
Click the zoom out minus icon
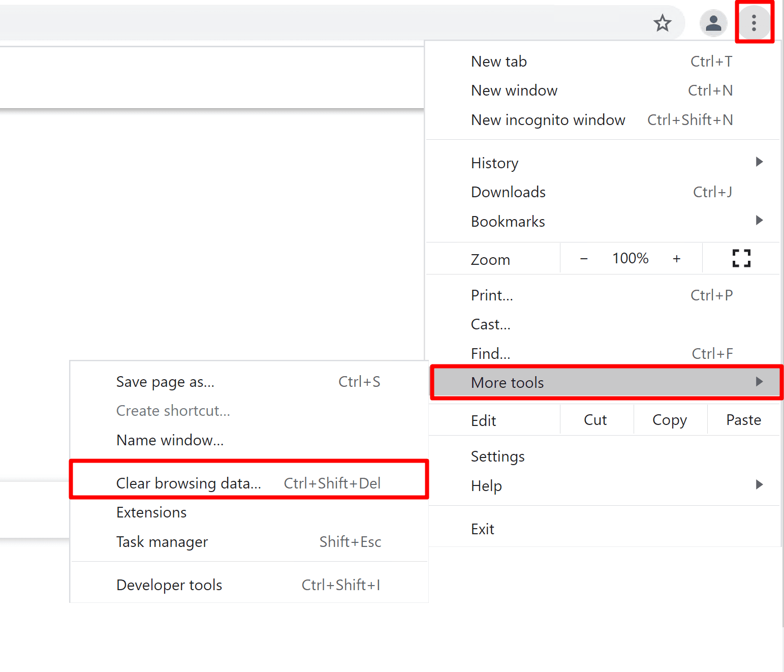[x=583, y=258]
